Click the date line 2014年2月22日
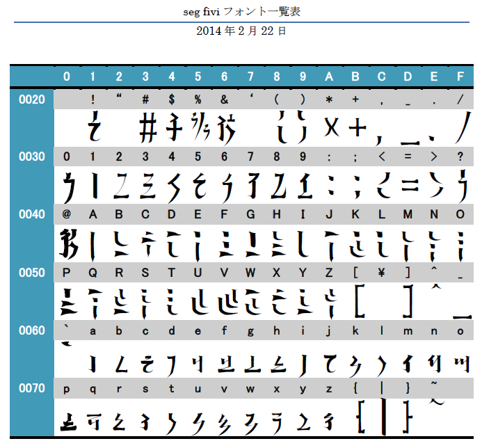The image size is (482, 448). pos(241,31)
